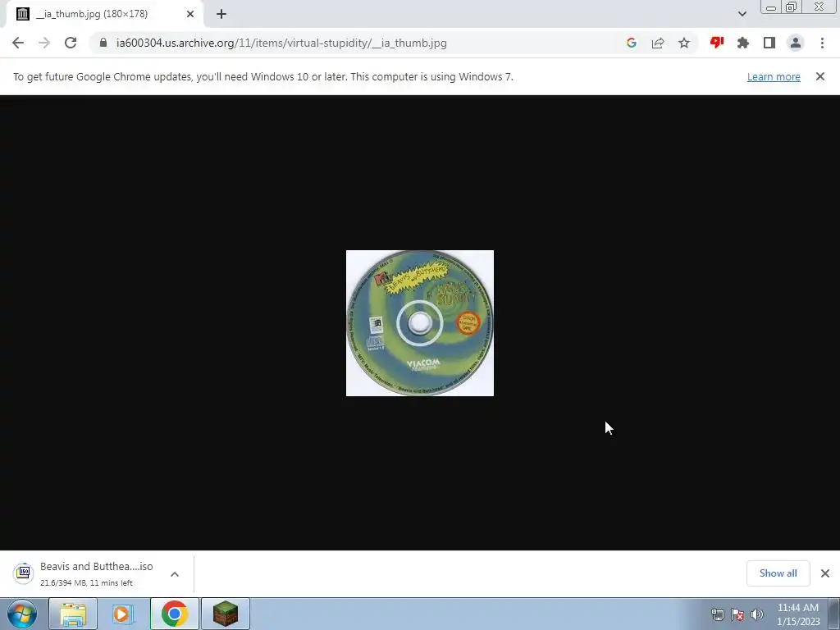This screenshot has width=840, height=630.
Task: Open the red thumbs-down extension icon
Action: click(x=717, y=43)
